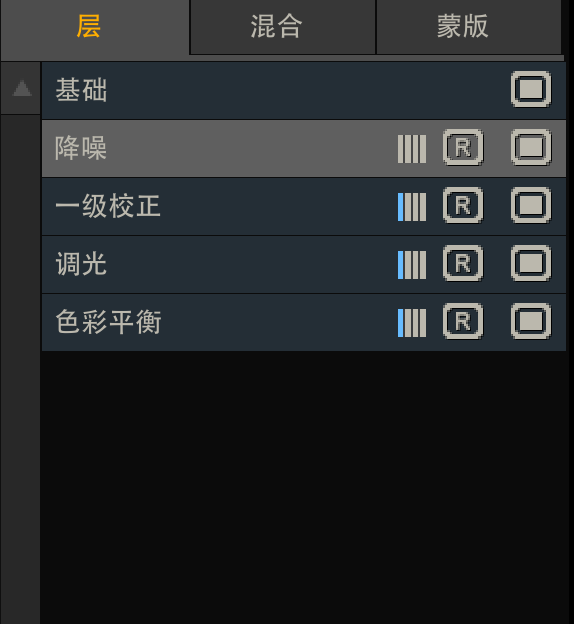Viewport: 574px width, 624px height.
Task: Toggle the square box on the 调光 layer
Action: tap(531, 263)
